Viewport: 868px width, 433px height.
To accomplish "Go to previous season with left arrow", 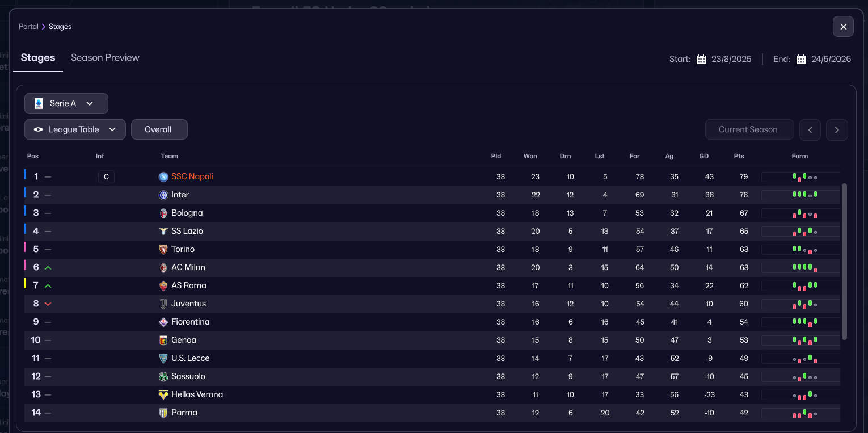I will pos(810,129).
